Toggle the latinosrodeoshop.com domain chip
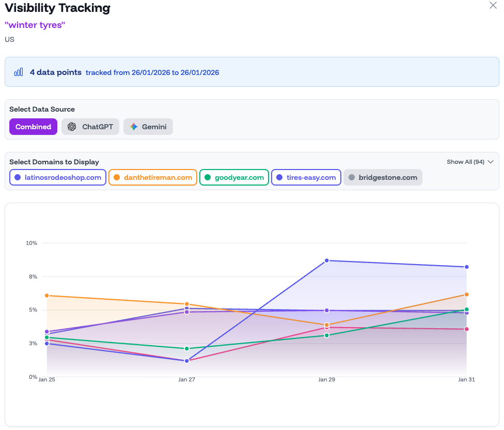This screenshot has height=430, width=504. [x=58, y=177]
